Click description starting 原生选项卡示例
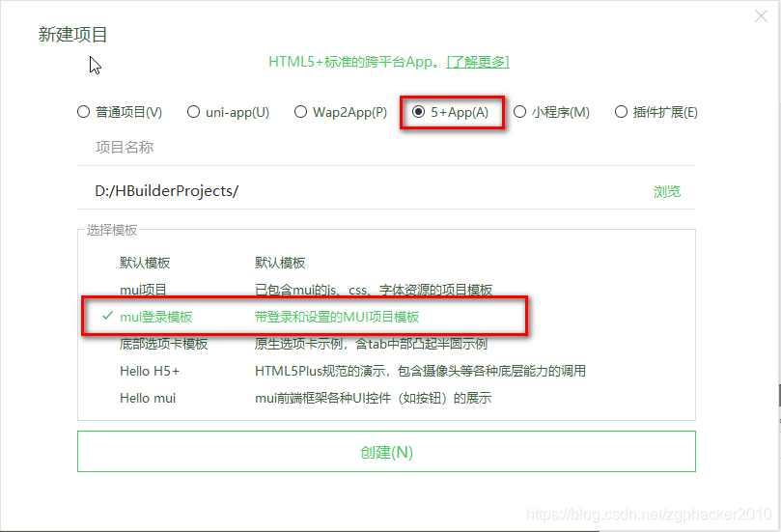 pos(371,344)
